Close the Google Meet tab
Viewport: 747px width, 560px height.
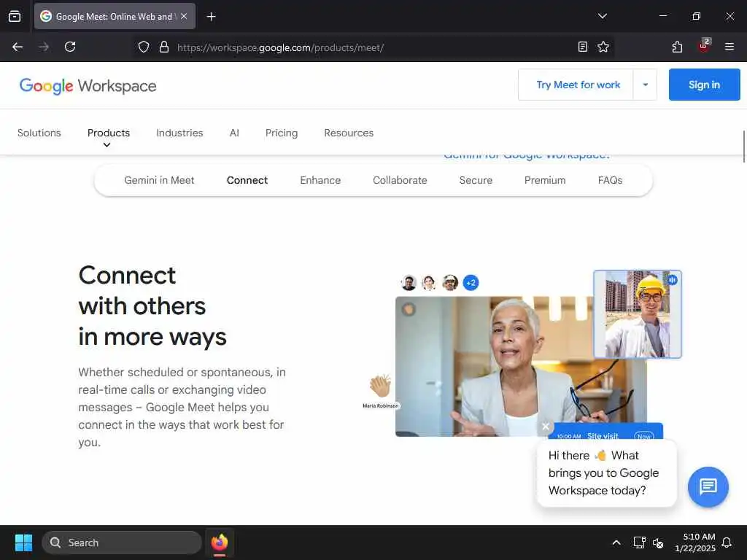(x=184, y=16)
